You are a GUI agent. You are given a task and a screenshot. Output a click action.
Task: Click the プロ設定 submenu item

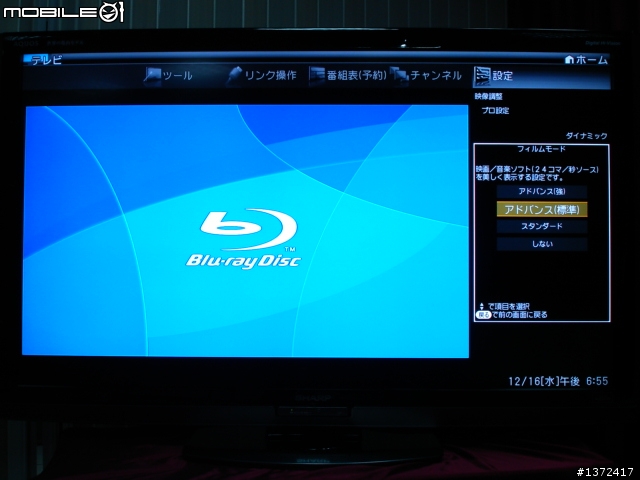pos(495,111)
